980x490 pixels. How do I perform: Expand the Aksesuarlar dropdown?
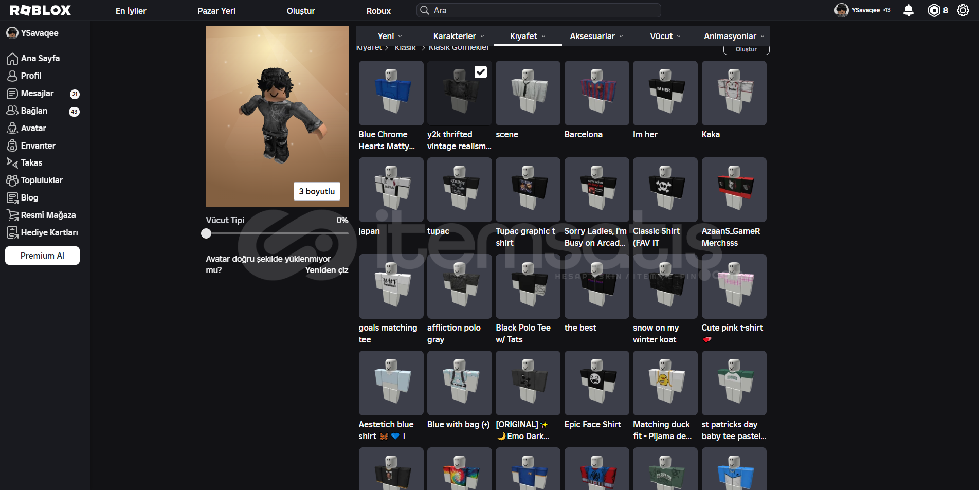596,36
